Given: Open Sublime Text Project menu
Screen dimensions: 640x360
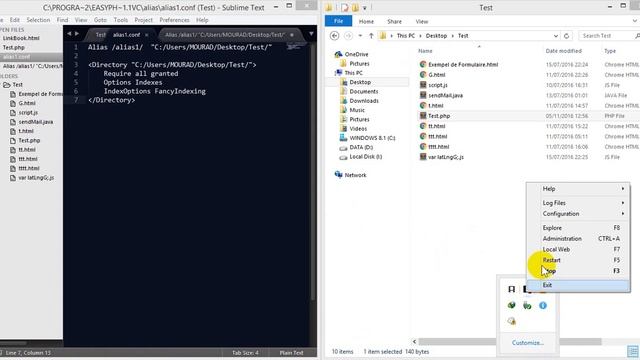Looking at the screenshot, I should tap(143, 20).
